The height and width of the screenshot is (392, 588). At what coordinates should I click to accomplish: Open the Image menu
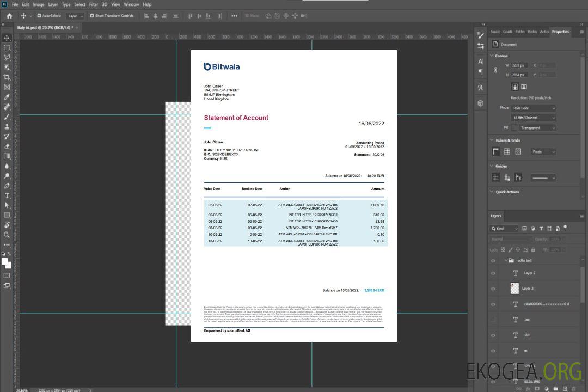[x=39, y=4]
